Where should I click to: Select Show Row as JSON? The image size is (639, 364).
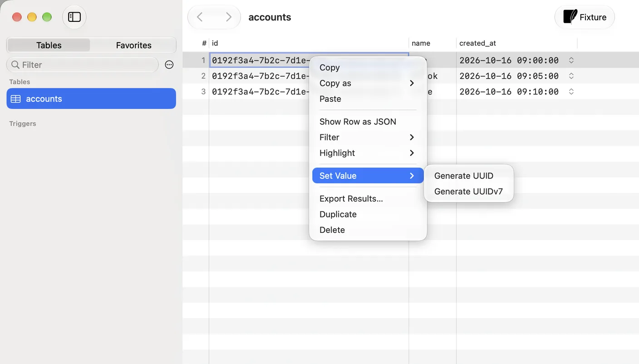pyautogui.click(x=368, y=122)
